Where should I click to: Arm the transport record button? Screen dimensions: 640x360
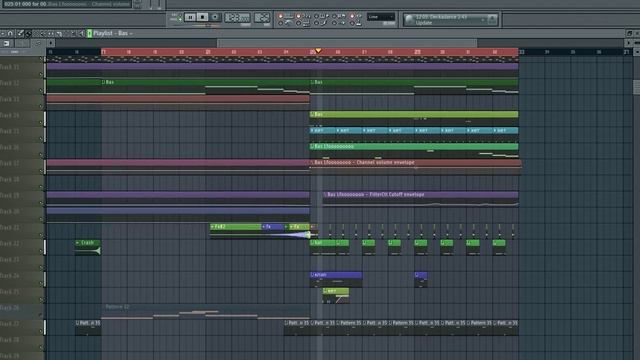tap(215, 17)
